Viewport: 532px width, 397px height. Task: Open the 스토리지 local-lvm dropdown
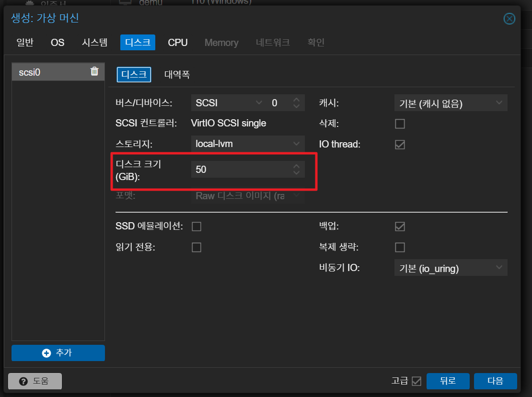point(296,144)
